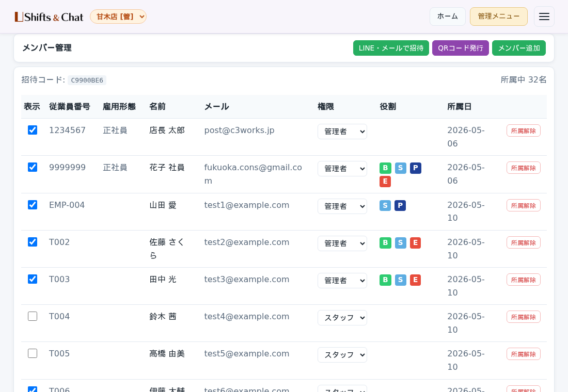Click 所属解除 for 店長 太郎

coord(524,130)
